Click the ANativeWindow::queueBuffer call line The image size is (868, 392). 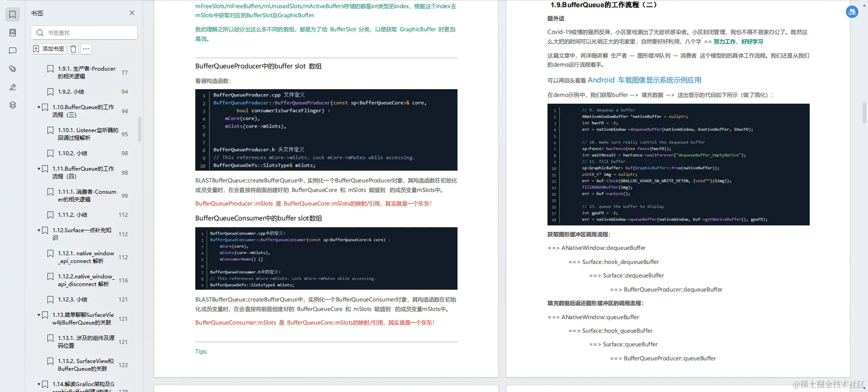(x=594, y=317)
